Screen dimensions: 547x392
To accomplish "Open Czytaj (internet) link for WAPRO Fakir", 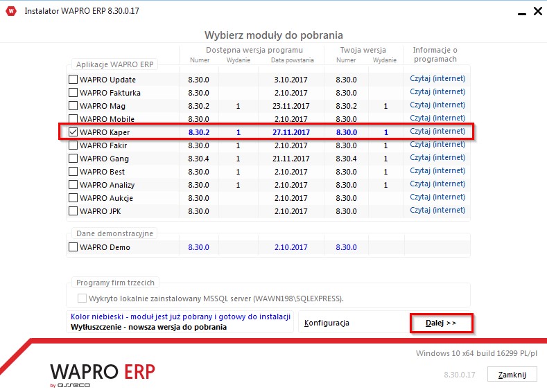I will [x=437, y=145].
